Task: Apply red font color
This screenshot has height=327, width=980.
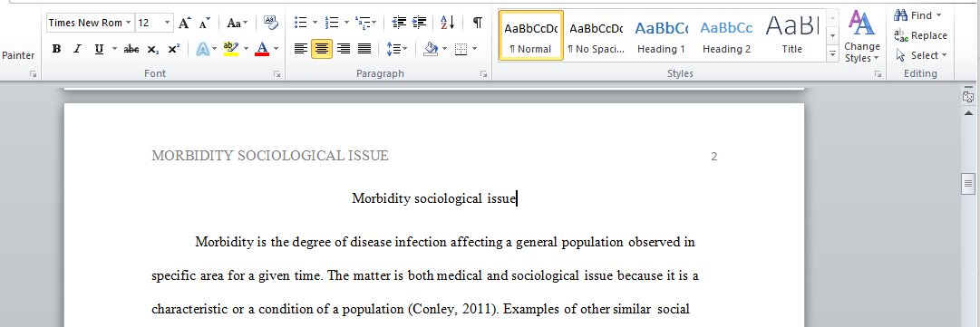Action: point(262,49)
